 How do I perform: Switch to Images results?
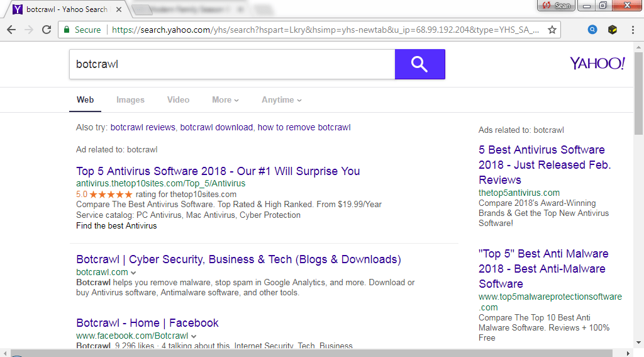coord(130,100)
